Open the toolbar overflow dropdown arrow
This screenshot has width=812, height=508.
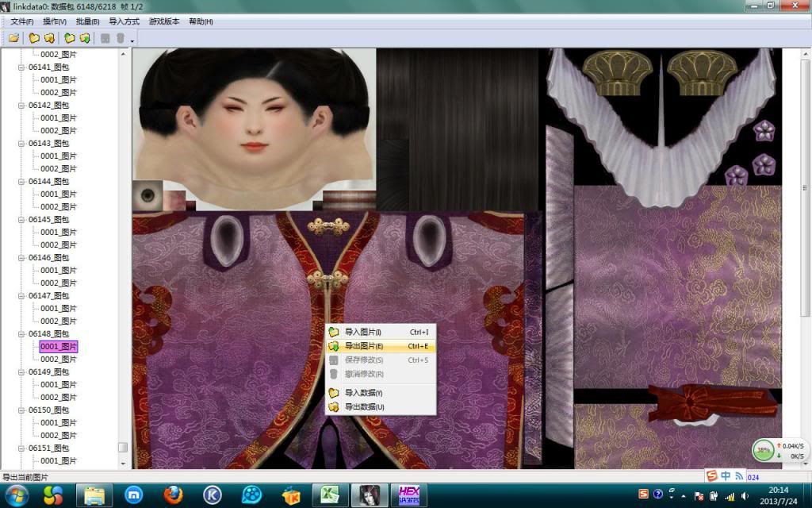pyautogui.click(x=132, y=40)
